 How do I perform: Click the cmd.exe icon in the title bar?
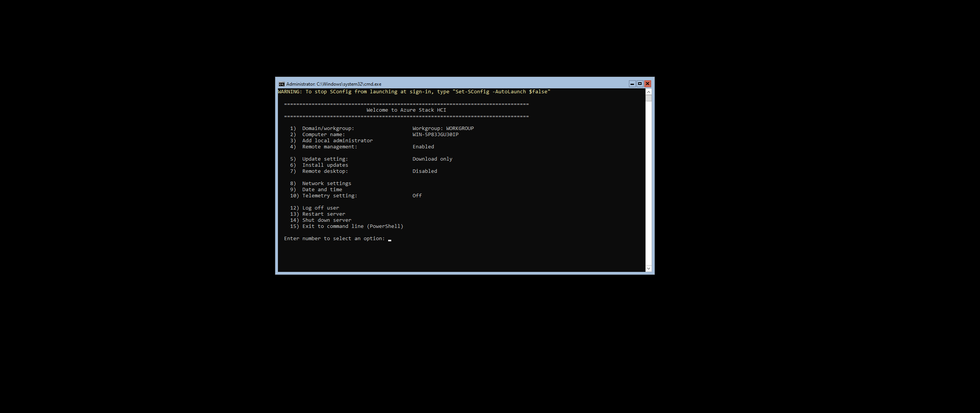pyautogui.click(x=282, y=84)
